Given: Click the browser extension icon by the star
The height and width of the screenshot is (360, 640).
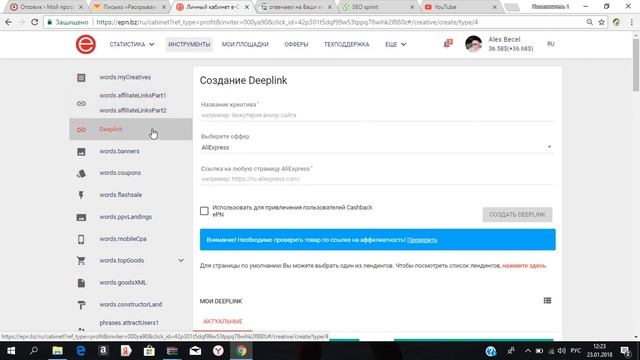Looking at the screenshot, I should tap(616, 22).
